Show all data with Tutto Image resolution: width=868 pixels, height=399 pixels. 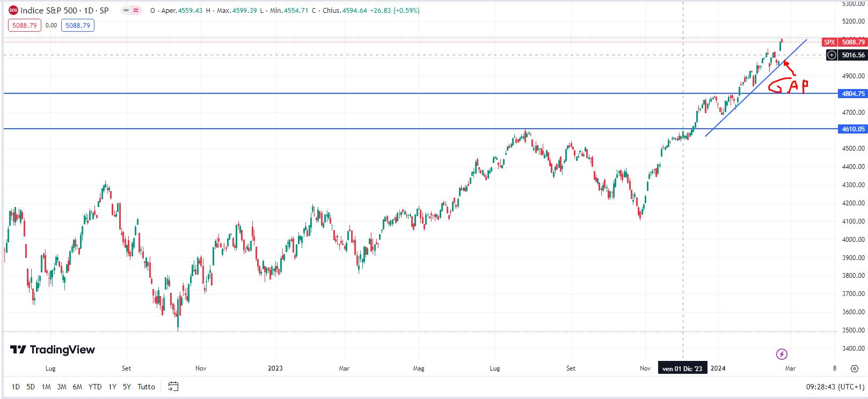coord(146,387)
